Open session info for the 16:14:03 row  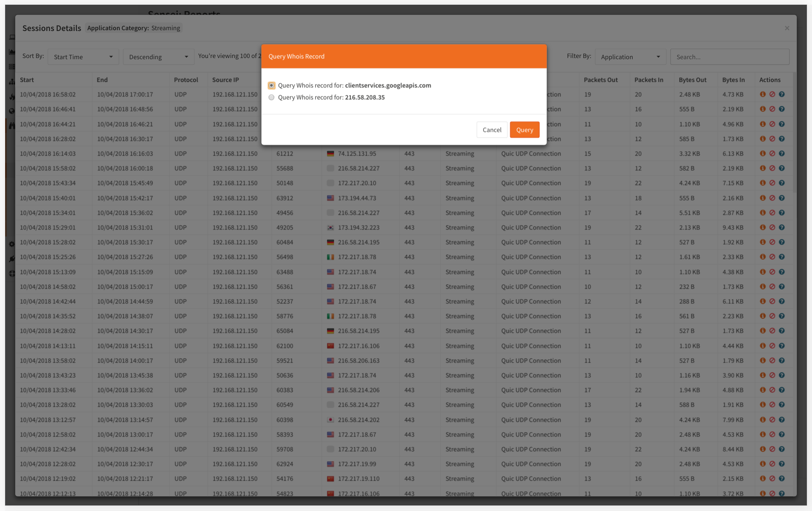click(x=763, y=153)
